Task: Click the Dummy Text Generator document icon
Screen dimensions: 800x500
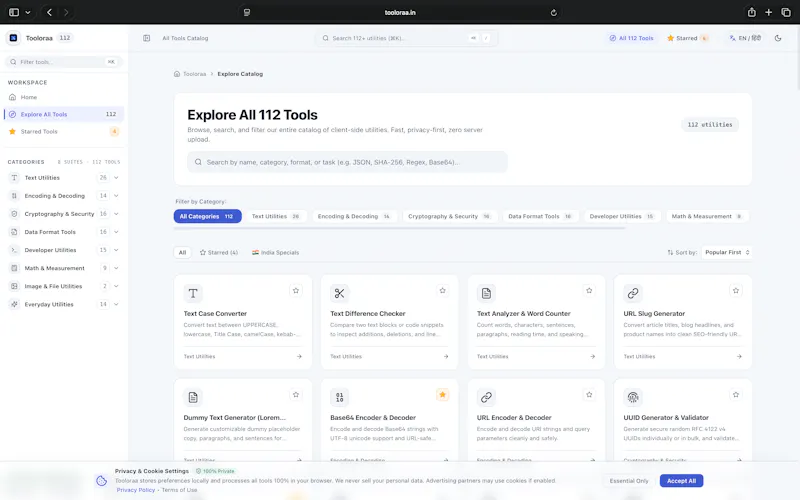Action: point(193,397)
